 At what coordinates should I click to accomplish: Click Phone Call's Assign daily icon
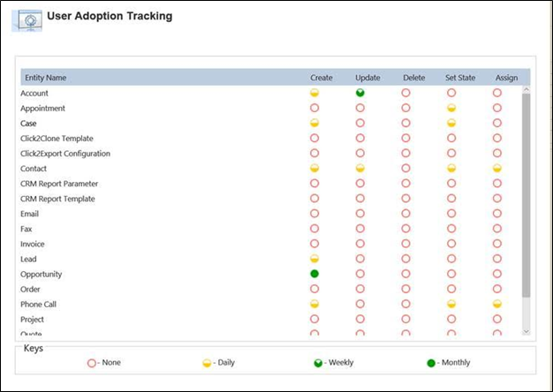point(497,304)
